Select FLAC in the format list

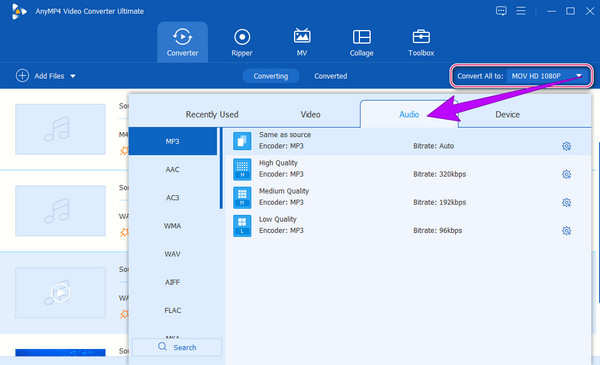click(x=173, y=310)
